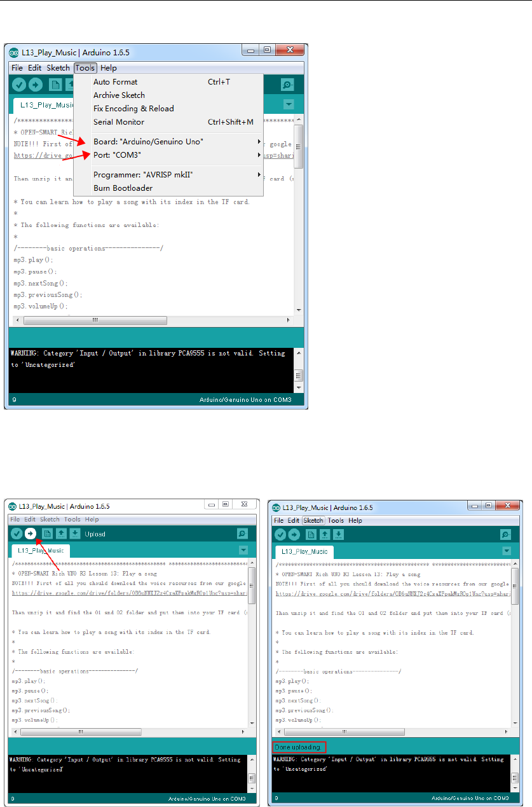532x807 pixels.
Task: Open Help menu in window labeled Upload
Action: pos(92,520)
